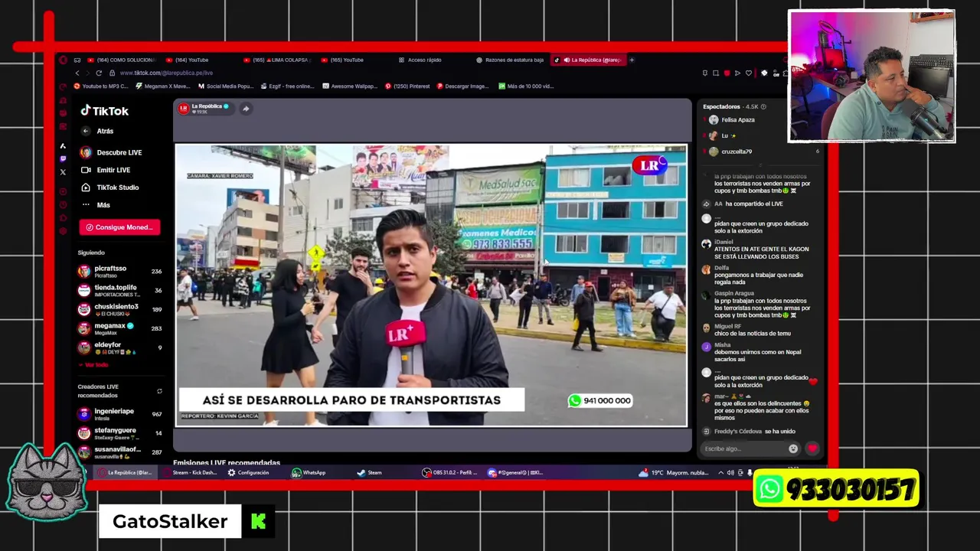Open Youtube to MP3 bookmark

pyautogui.click(x=101, y=86)
